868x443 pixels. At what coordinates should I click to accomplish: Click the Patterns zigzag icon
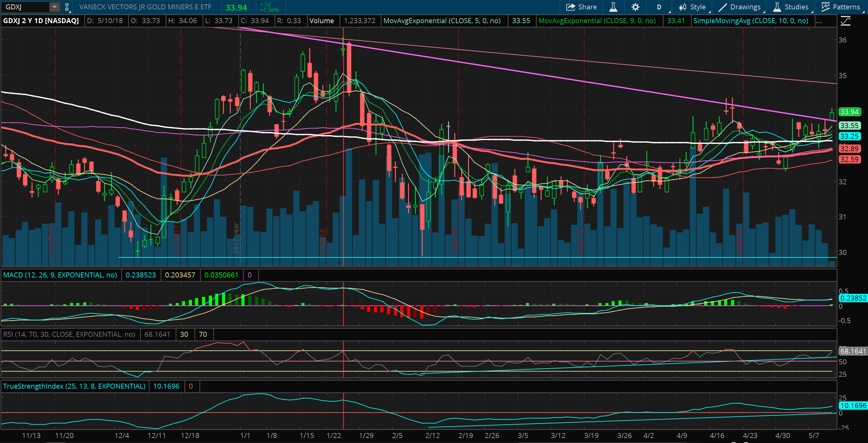pyautogui.click(x=825, y=7)
